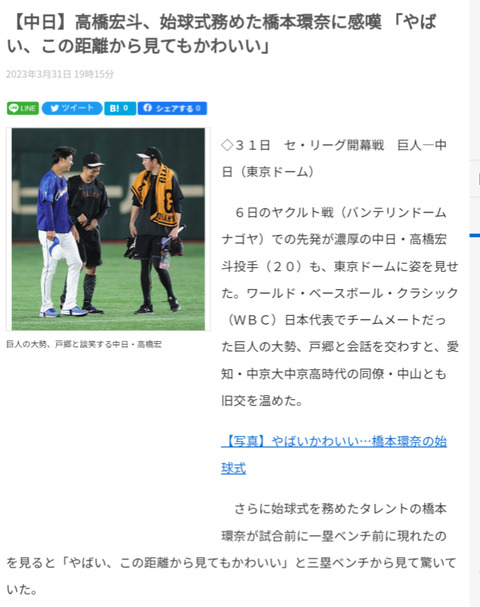Click the blue bar on the right sidebar

tap(475, 235)
